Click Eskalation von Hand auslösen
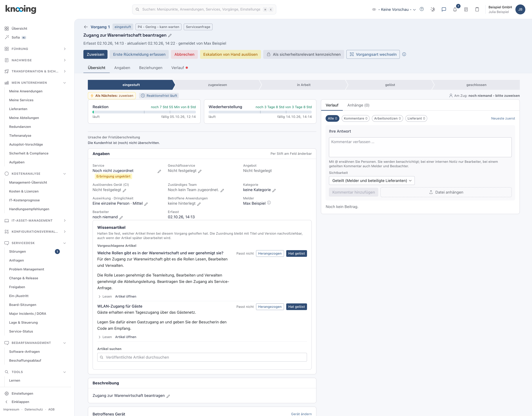The width and height of the screenshot is (532, 416). [x=230, y=54]
